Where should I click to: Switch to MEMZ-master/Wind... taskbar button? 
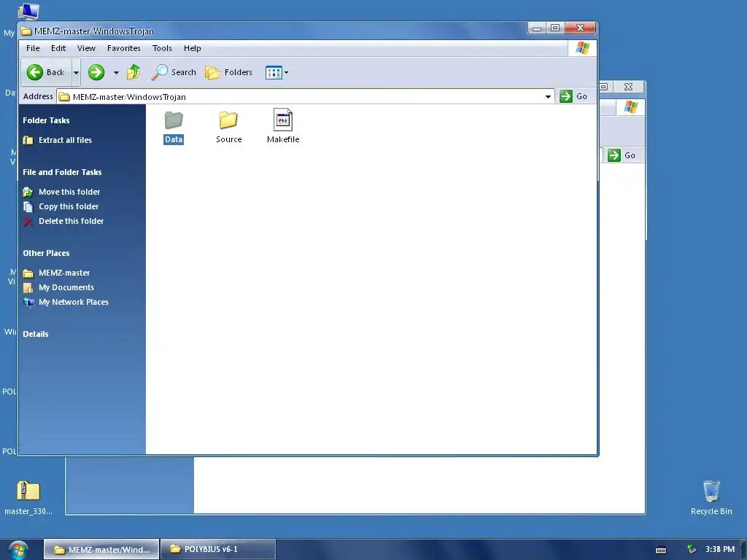[101, 550]
